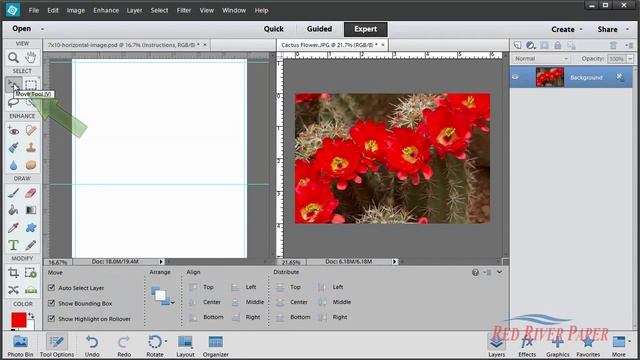Select the Sponge tool

[31, 165]
